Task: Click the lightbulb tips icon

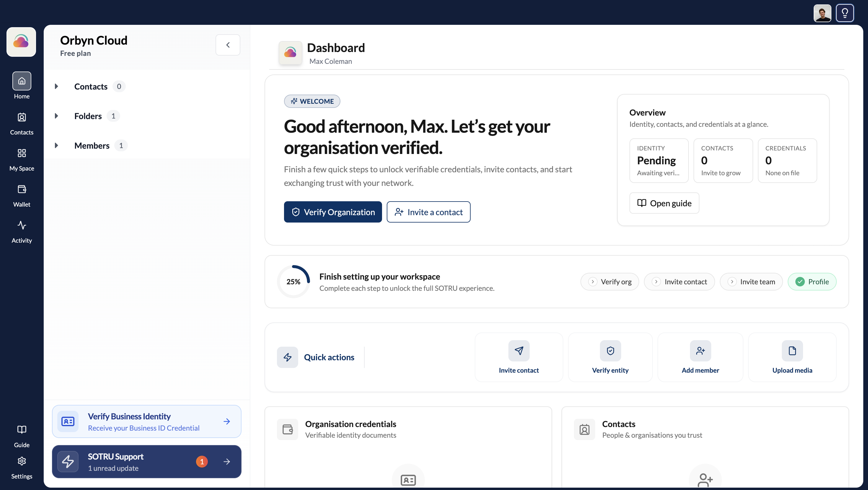Action: click(845, 13)
